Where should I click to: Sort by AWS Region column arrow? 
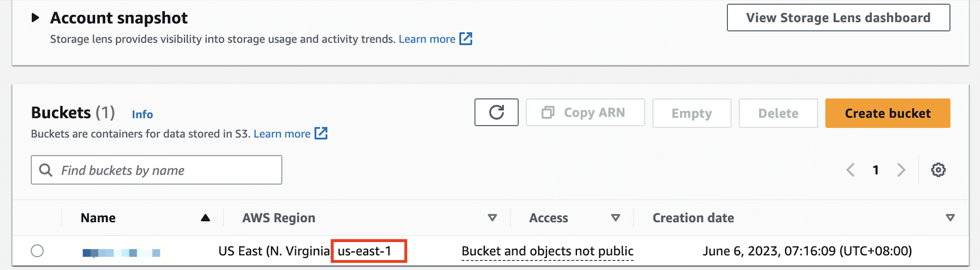[x=492, y=218]
